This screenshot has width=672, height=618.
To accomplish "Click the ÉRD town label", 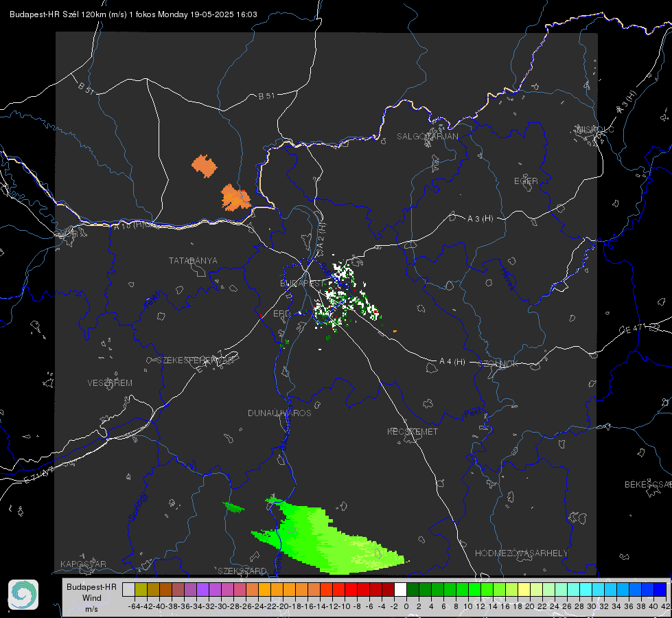I will (x=281, y=314).
